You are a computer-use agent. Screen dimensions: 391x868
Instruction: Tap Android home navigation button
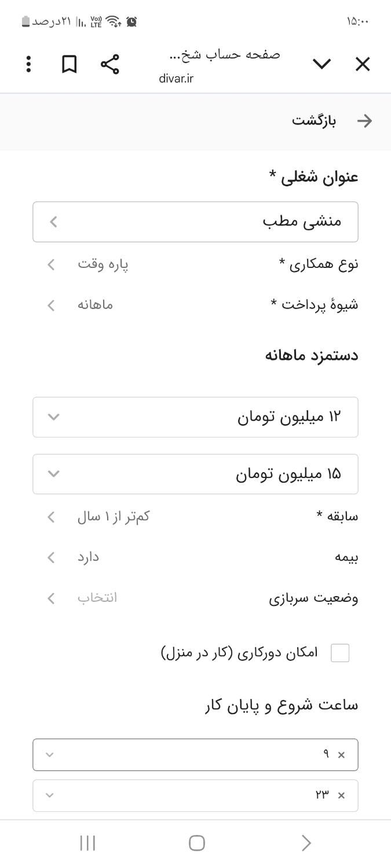pos(197,843)
